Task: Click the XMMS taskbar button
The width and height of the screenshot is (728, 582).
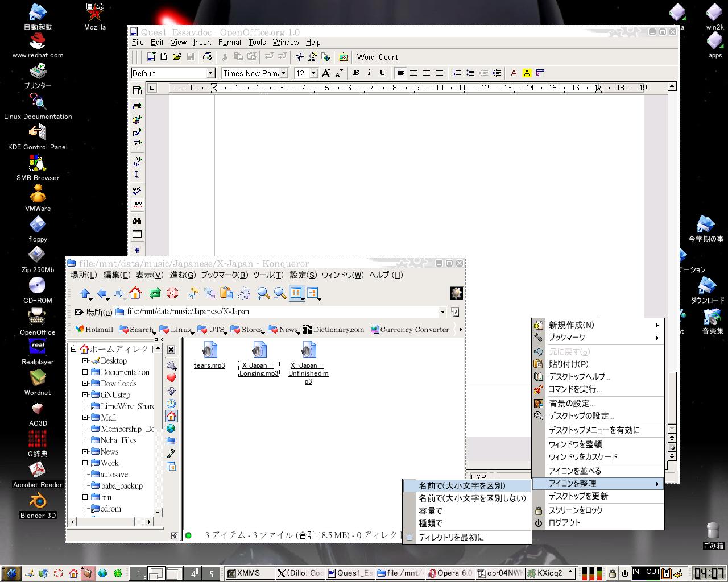Action: [x=250, y=573]
